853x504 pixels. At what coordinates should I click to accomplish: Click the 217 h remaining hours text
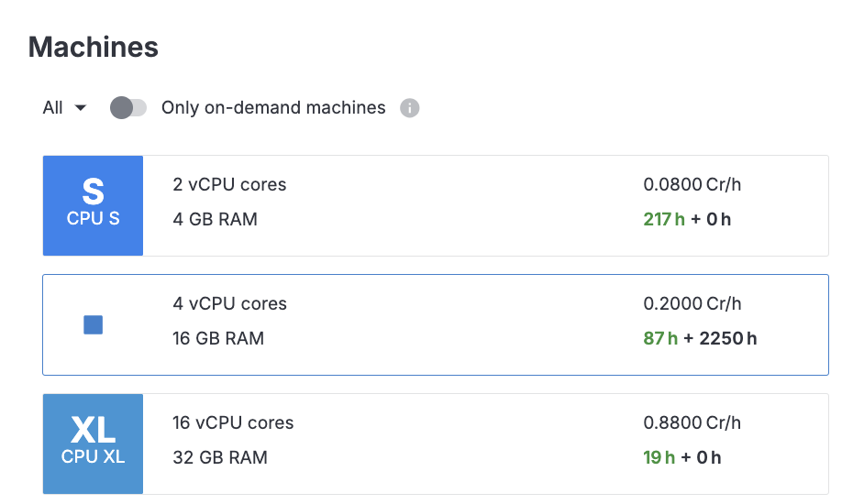(x=664, y=219)
